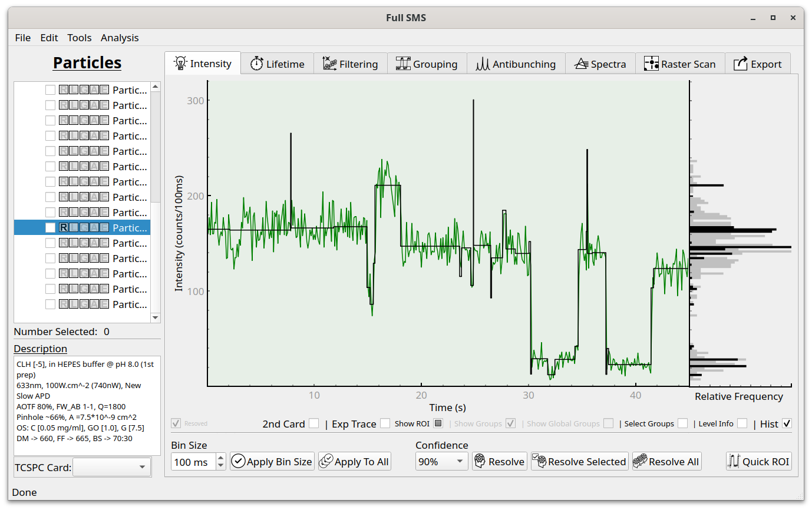
Task: Toggle the Show Groups checkbox
Action: 511,423
